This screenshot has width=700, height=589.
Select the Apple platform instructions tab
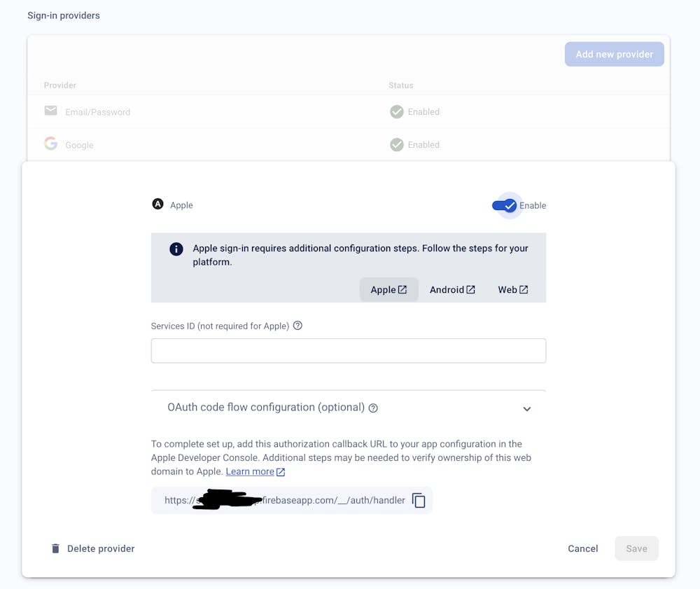[388, 289]
